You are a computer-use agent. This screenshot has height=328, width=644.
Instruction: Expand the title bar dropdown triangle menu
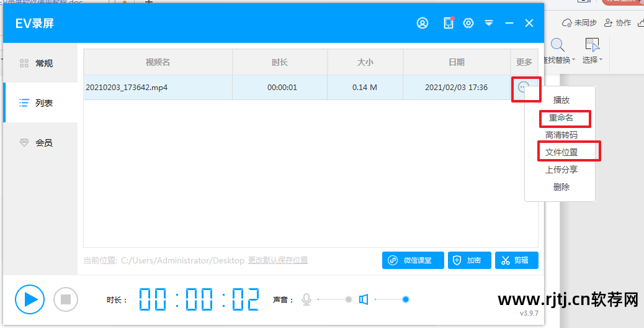(489, 23)
